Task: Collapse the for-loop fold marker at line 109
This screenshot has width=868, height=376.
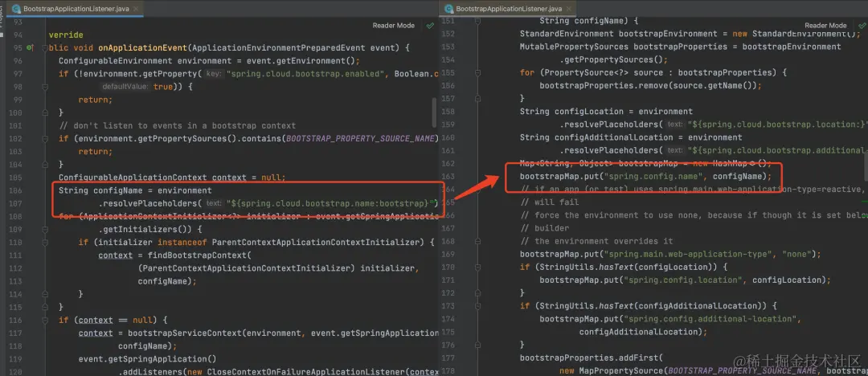Action: (x=45, y=229)
